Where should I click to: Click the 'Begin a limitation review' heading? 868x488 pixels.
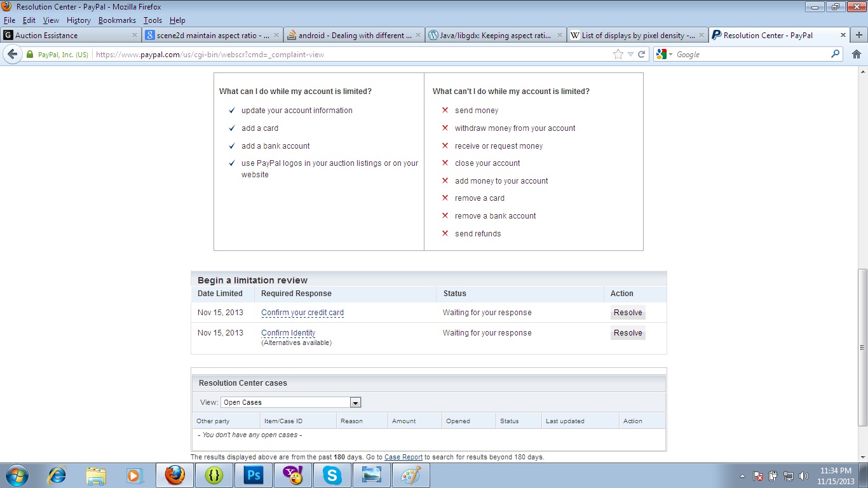252,280
